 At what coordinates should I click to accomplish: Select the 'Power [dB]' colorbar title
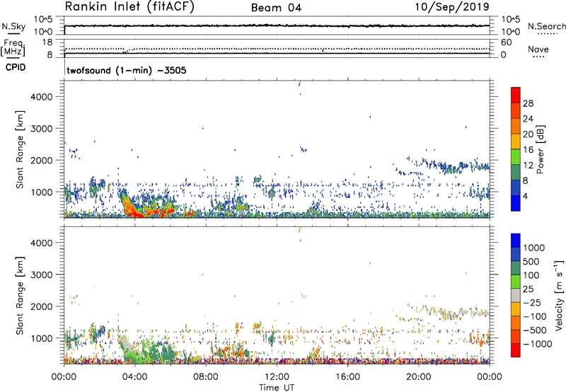coord(541,149)
